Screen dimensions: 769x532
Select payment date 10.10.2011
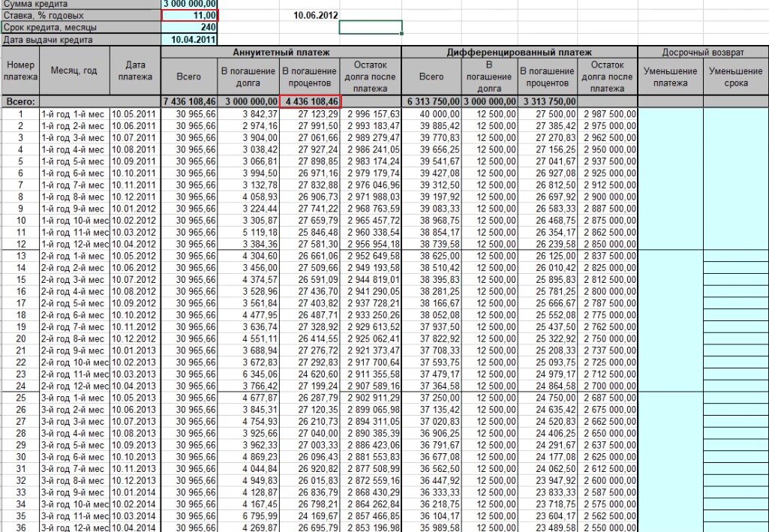tap(135, 173)
